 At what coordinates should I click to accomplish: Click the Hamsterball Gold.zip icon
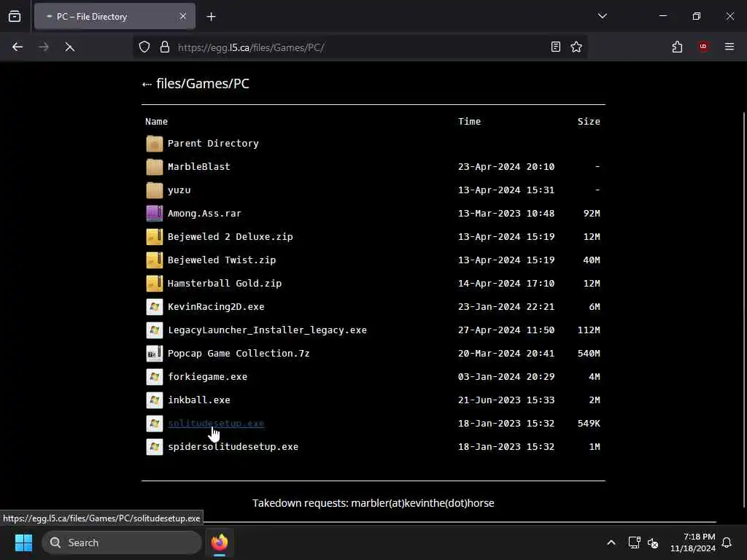pos(155,284)
